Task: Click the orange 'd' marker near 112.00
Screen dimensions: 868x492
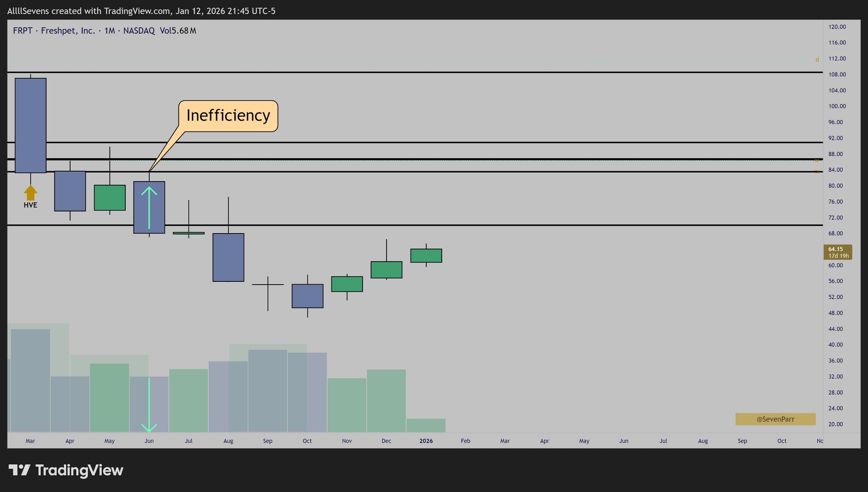Action: (817, 60)
